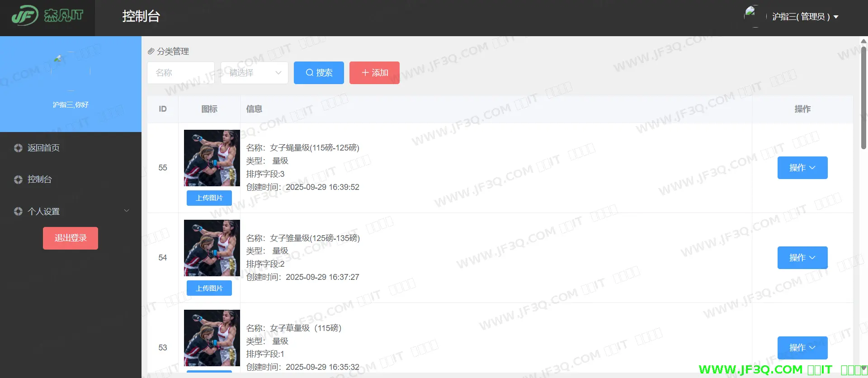Open 操作 dropdown for ID 55

tap(802, 168)
